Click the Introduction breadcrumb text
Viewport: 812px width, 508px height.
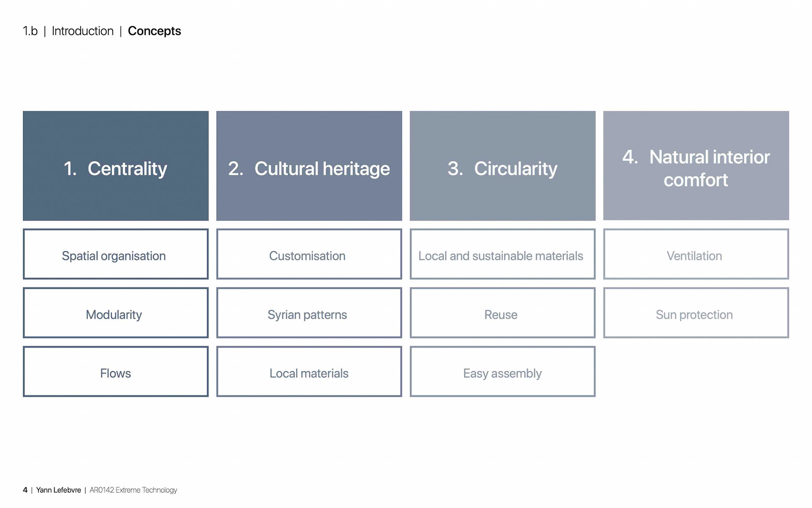point(82,31)
